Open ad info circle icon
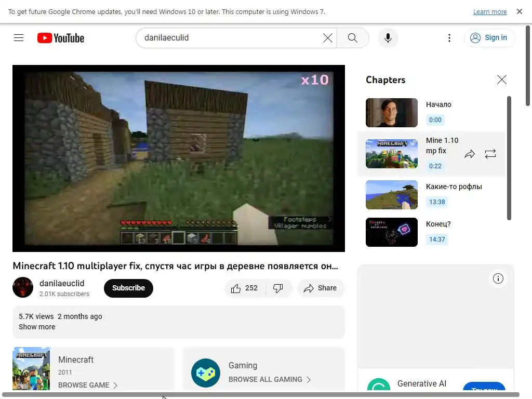Image resolution: width=532 pixels, height=399 pixels. click(x=498, y=278)
